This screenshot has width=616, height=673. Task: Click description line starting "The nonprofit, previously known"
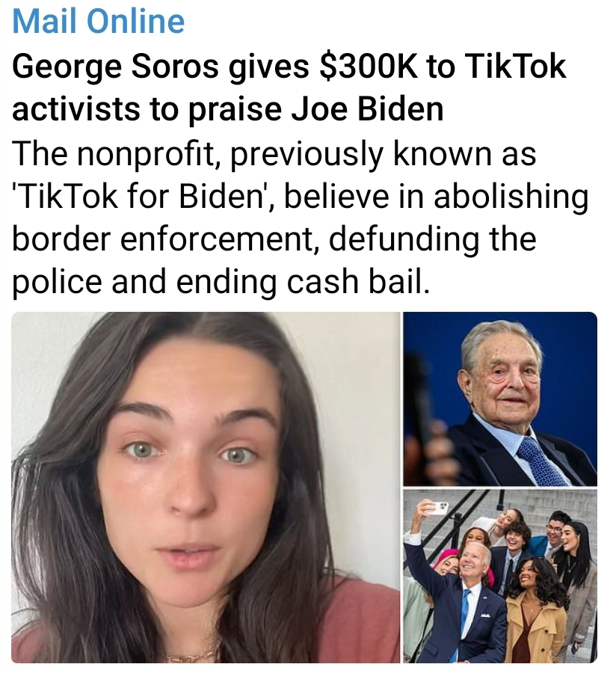click(274, 153)
